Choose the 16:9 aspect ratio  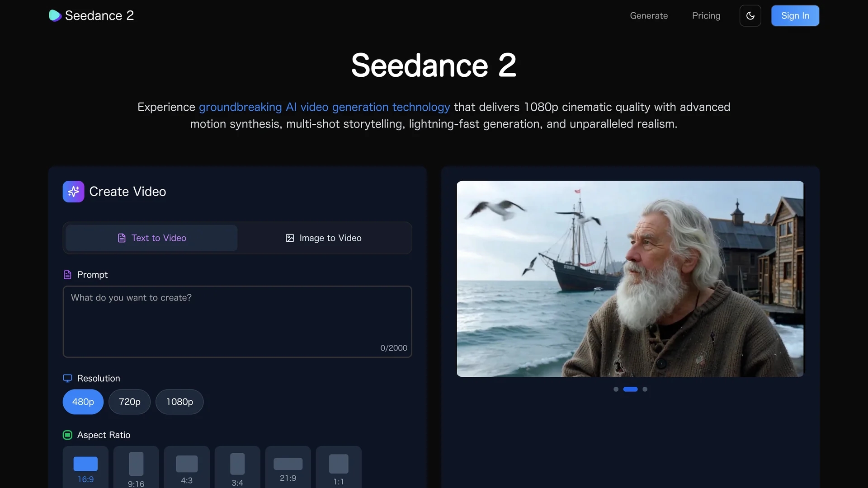point(85,467)
